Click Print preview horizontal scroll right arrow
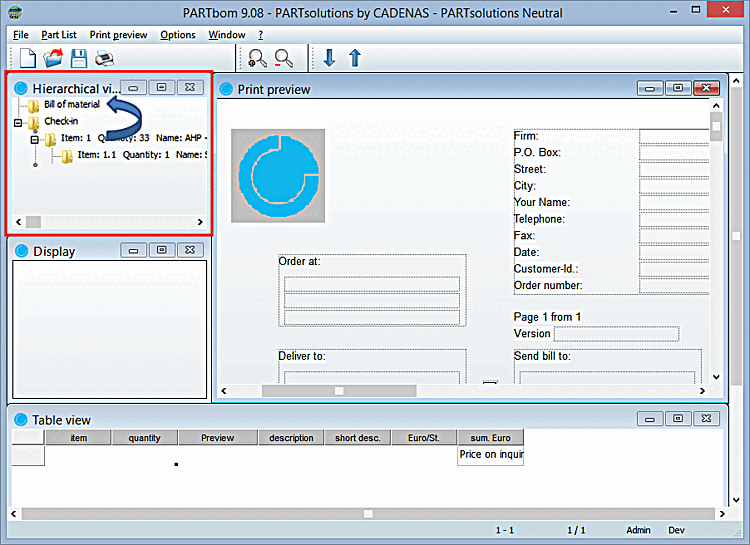 [x=702, y=391]
